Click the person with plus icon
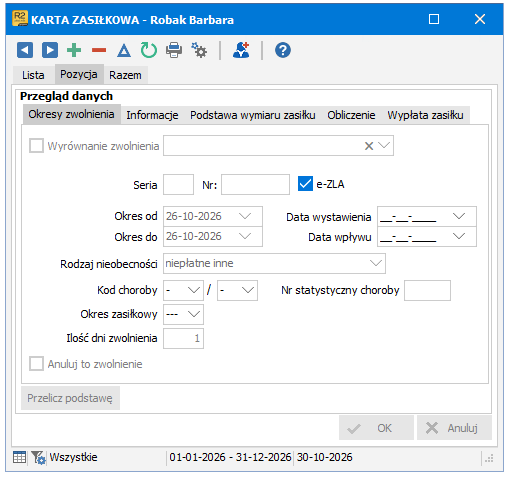The width and height of the screenshot is (509, 480). tap(241, 50)
